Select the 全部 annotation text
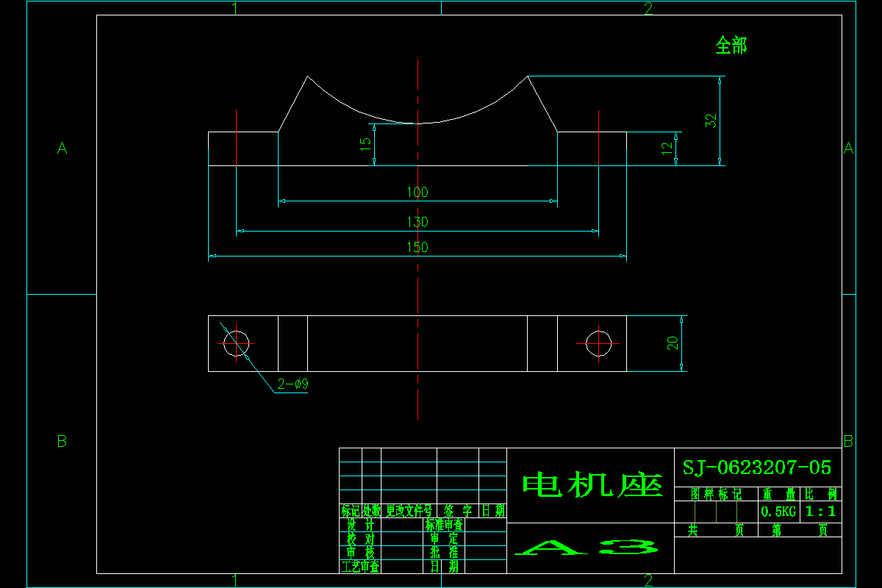 coord(731,46)
